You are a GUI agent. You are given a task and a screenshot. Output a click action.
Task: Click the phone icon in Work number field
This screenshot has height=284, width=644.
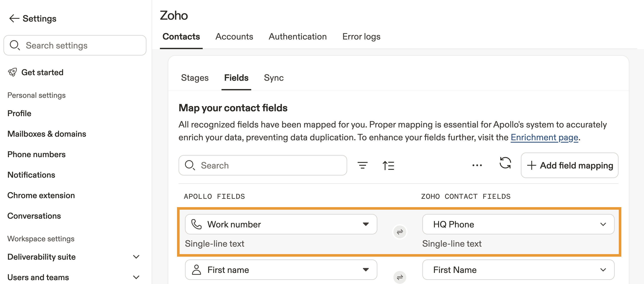click(196, 224)
